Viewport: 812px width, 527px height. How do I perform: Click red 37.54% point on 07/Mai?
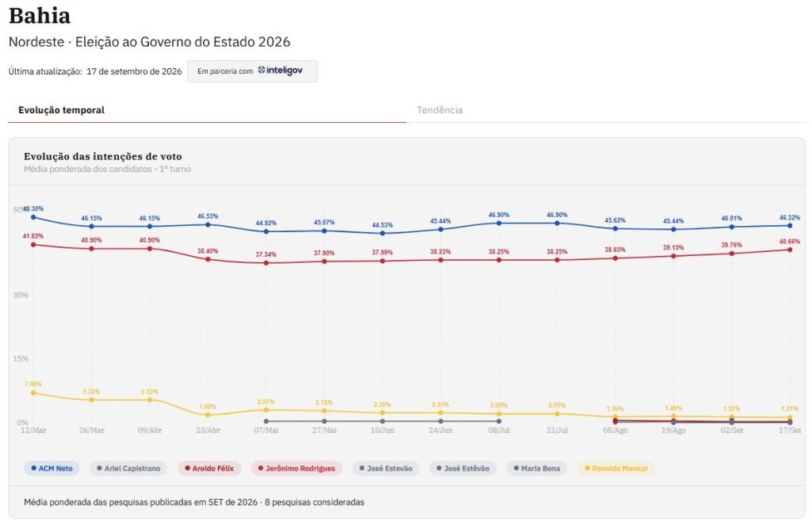click(266, 263)
